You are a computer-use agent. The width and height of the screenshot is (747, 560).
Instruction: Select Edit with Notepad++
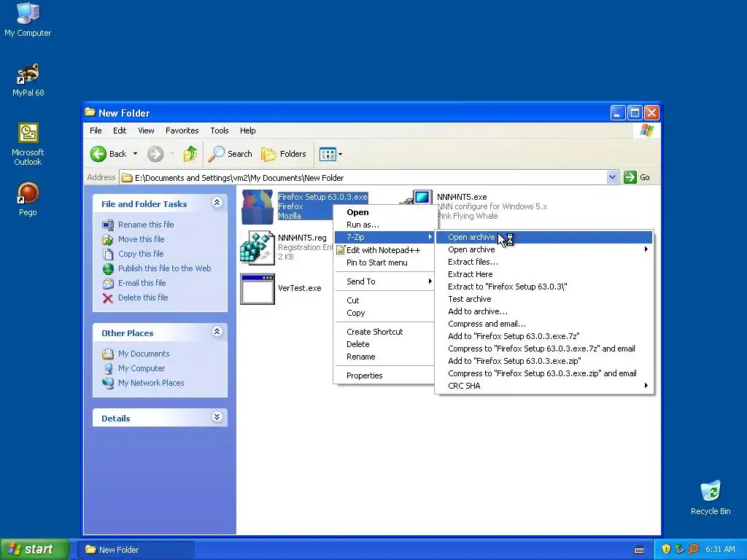point(384,250)
